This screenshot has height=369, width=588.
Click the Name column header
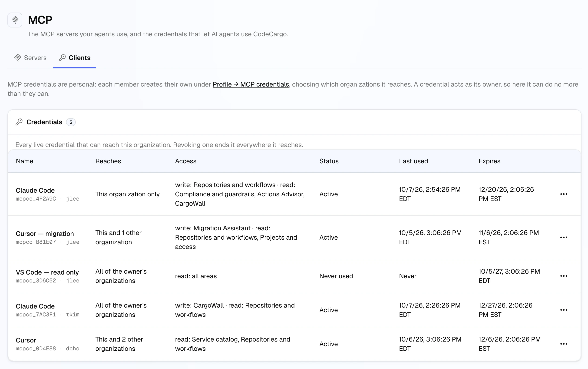[x=24, y=161]
